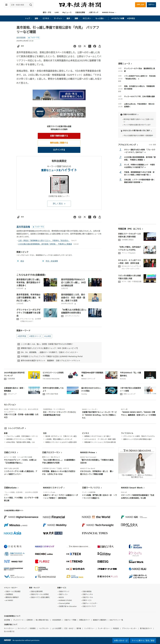The width and height of the screenshot is (160, 644).
Task: Open the NIKKEI KAI logo
Action: point(137,569)
